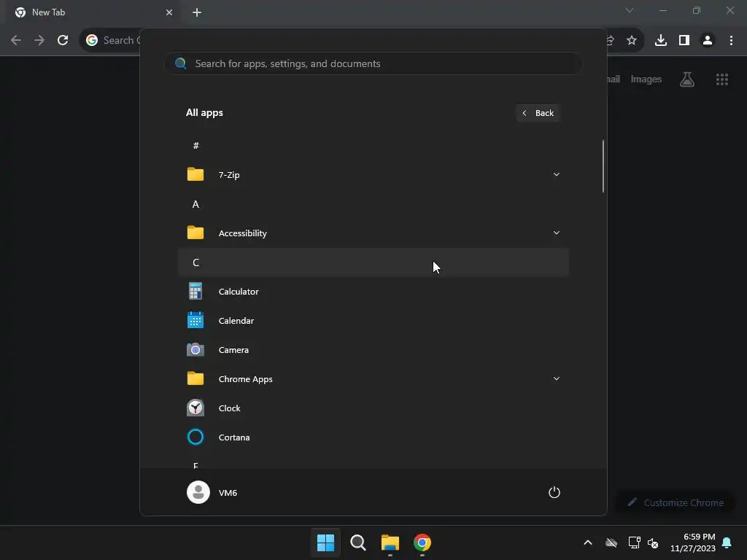
Task: Open the Calculator app
Action: tap(373, 292)
